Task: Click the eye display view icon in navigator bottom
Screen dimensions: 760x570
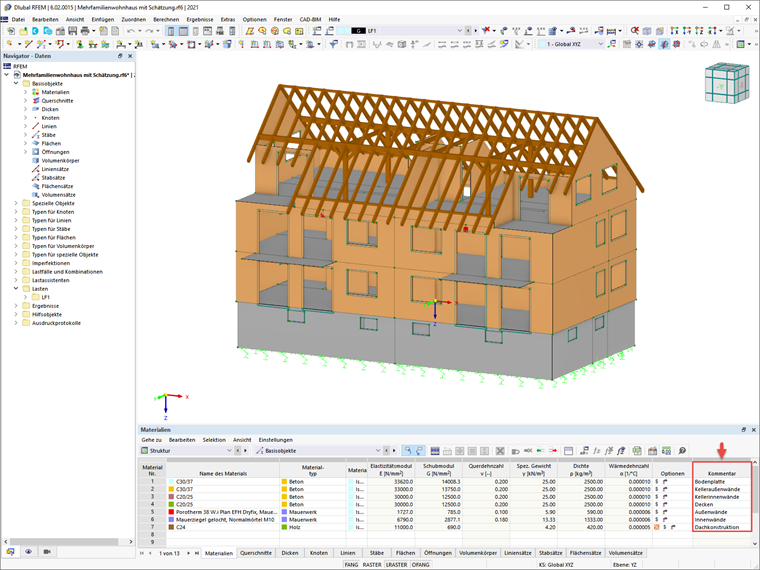Action: 29,552
